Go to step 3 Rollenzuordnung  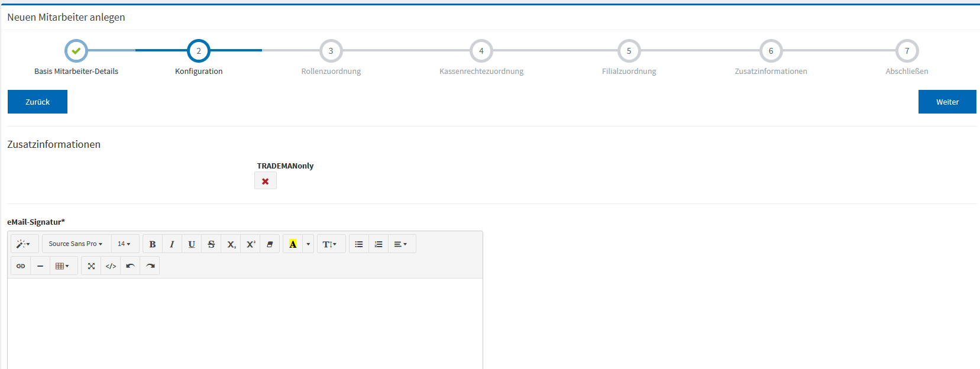pyautogui.click(x=331, y=51)
